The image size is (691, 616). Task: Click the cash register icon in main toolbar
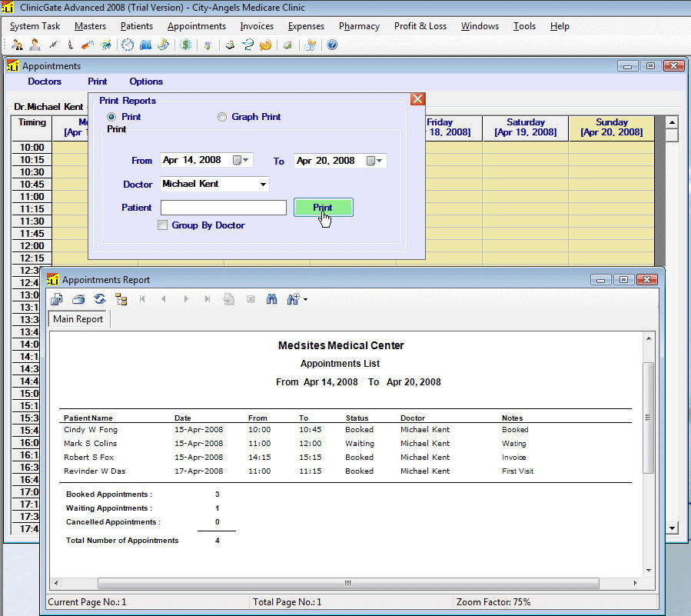pos(230,45)
